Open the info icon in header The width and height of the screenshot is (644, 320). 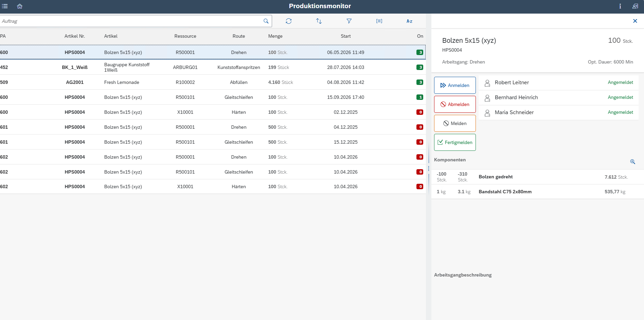620,6
